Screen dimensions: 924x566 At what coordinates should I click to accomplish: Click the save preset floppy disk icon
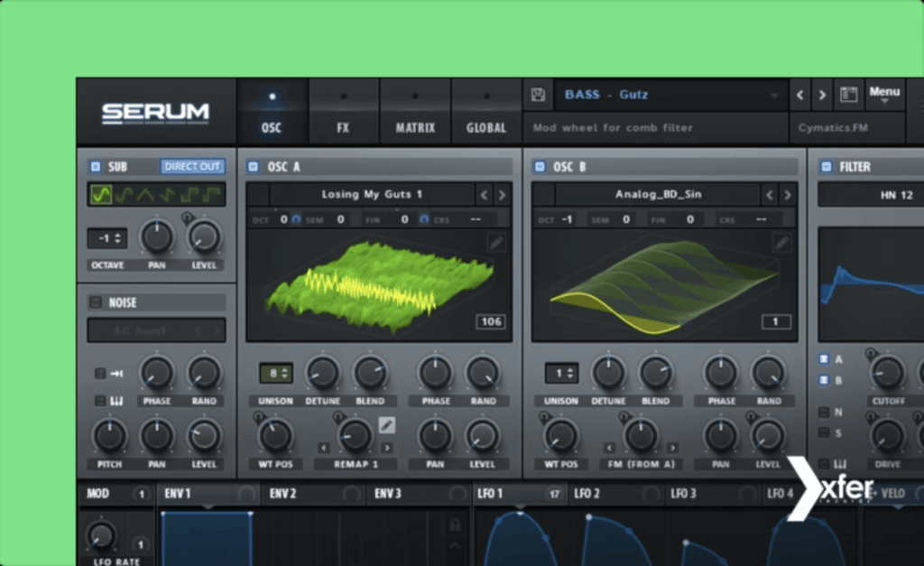[x=538, y=94]
